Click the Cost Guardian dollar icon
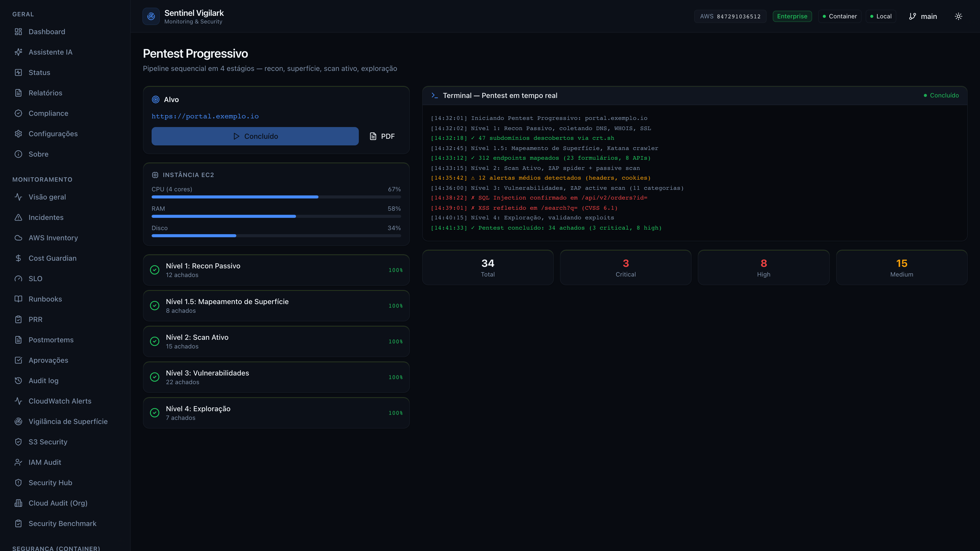Screen dimensions: 980x551 click(18, 258)
